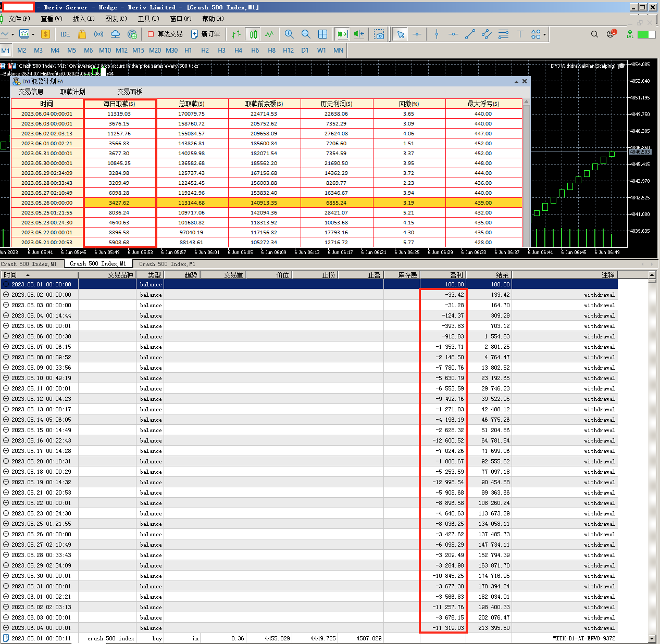The width and height of the screenshot is (660, 644).
Task: Click the 新订单 new order button
Action: pyautogui.click(x=205, y=34)
